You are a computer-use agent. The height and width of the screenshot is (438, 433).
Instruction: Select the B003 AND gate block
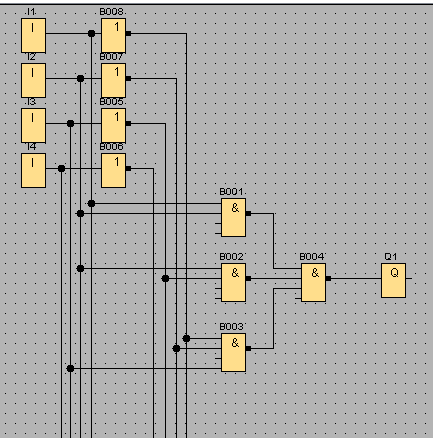234,352
